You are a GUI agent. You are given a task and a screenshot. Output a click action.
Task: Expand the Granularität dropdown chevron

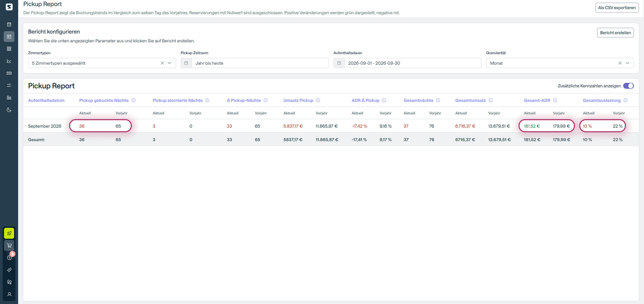pyautogui.click(x=628, y=63)
